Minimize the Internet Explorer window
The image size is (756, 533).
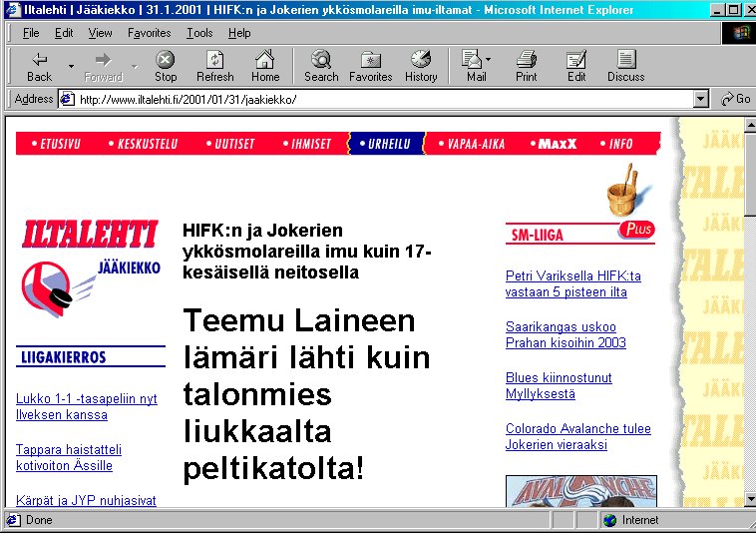point(718,10)
